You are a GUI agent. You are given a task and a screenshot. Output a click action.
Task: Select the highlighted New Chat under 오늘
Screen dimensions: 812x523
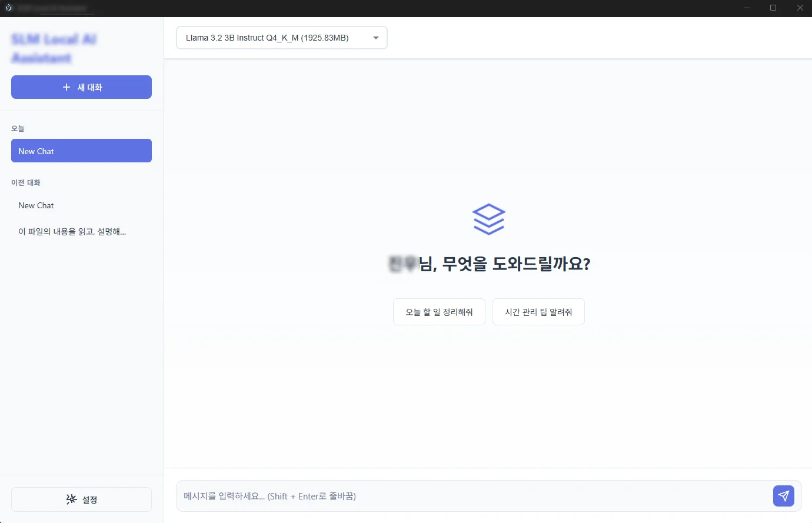click(81, 151)
